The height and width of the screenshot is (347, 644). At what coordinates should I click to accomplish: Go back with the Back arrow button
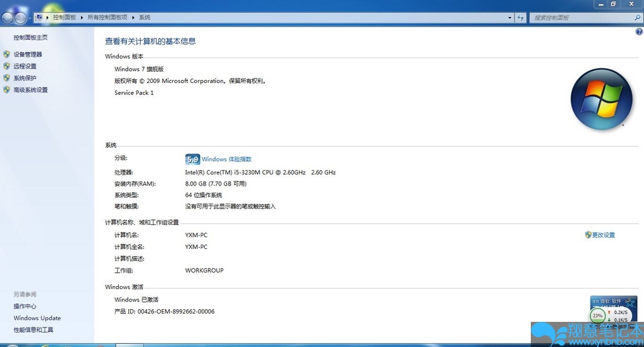click(x=7, y=18)
